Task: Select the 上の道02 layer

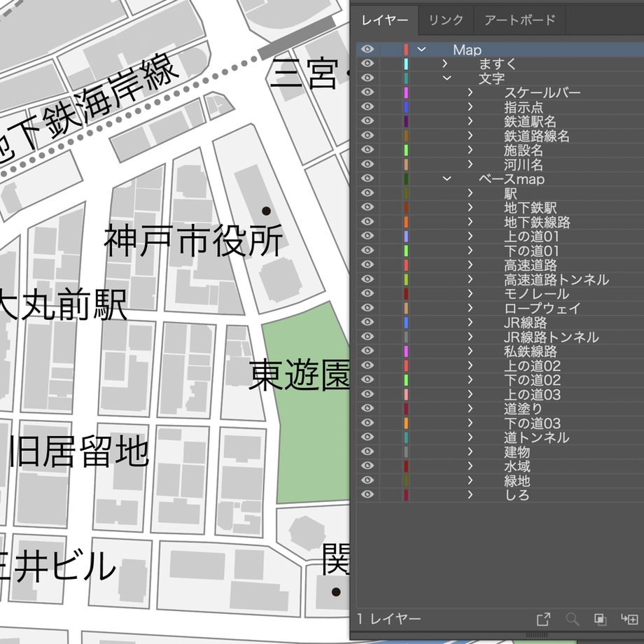Action: point(532,365)
